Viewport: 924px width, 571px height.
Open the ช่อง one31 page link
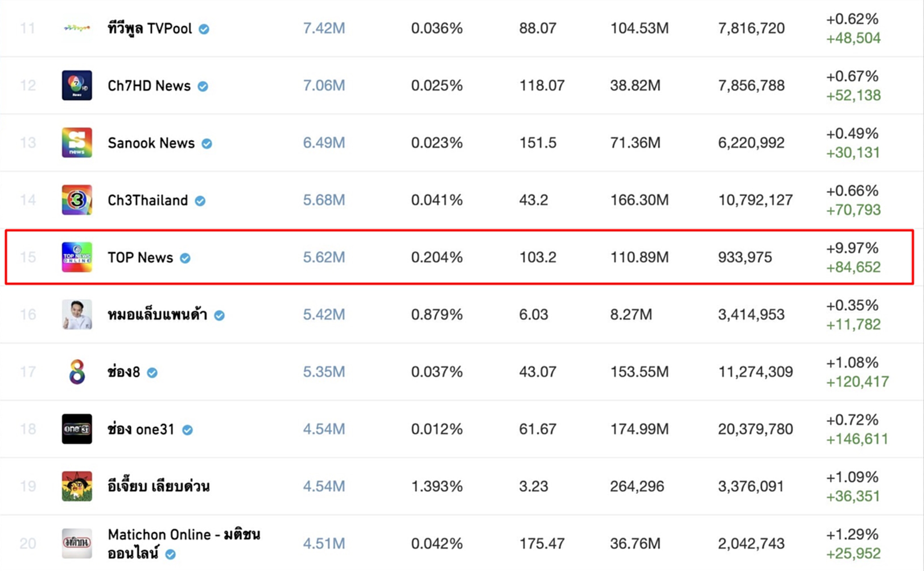[x=141, y=429]
